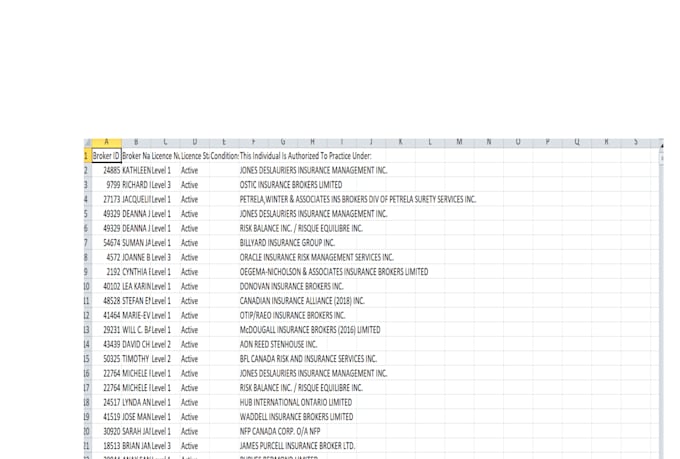Screen dimensions: 680x459
Task: Select column S header
Action: pos(636,142)
